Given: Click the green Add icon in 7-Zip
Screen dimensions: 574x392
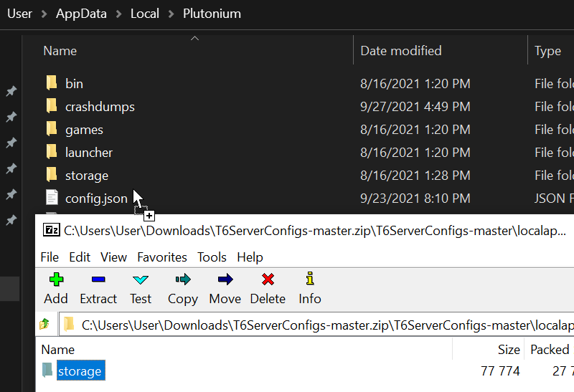Looking at the screenshot, I should click(55, 279).
